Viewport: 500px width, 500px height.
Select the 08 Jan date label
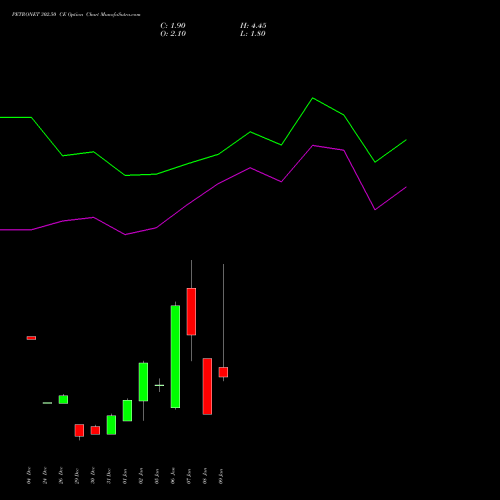point(205,476)
